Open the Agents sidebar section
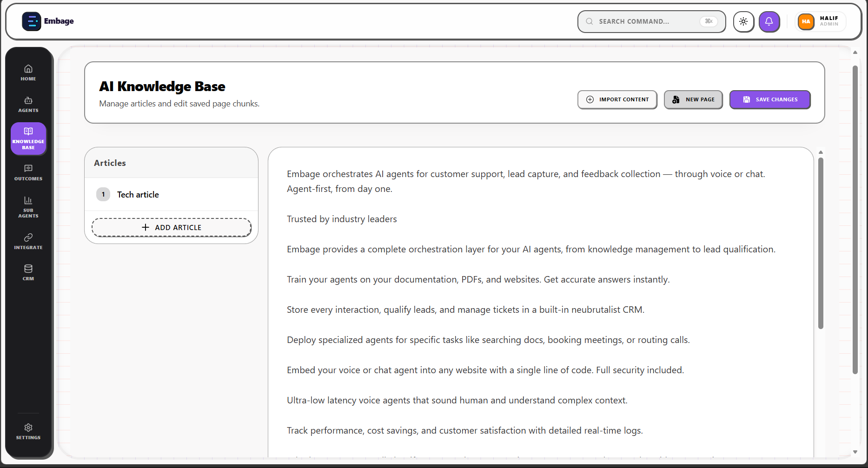The image size is (868, 468). pos(28,105)
